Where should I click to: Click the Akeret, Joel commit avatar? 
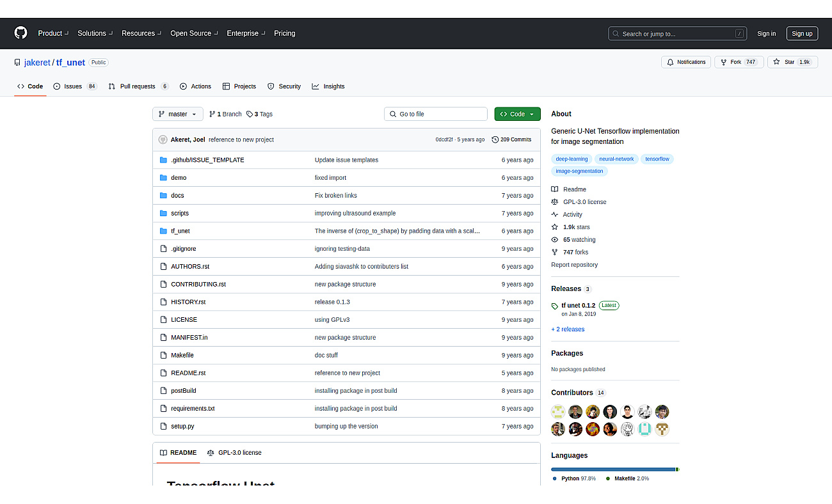(x=163, y=139)
